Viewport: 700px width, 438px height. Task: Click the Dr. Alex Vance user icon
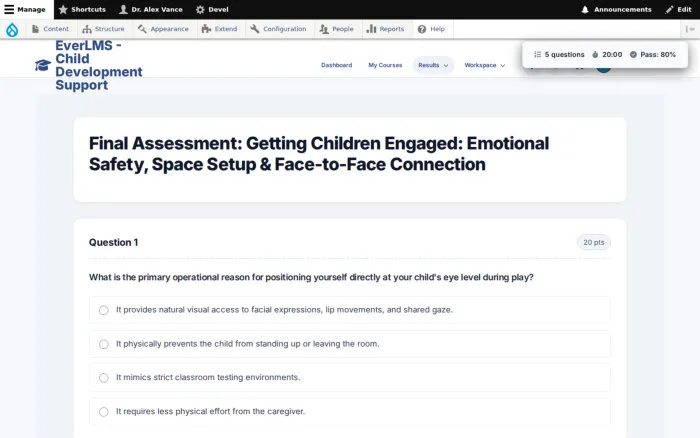pos(123,9)
